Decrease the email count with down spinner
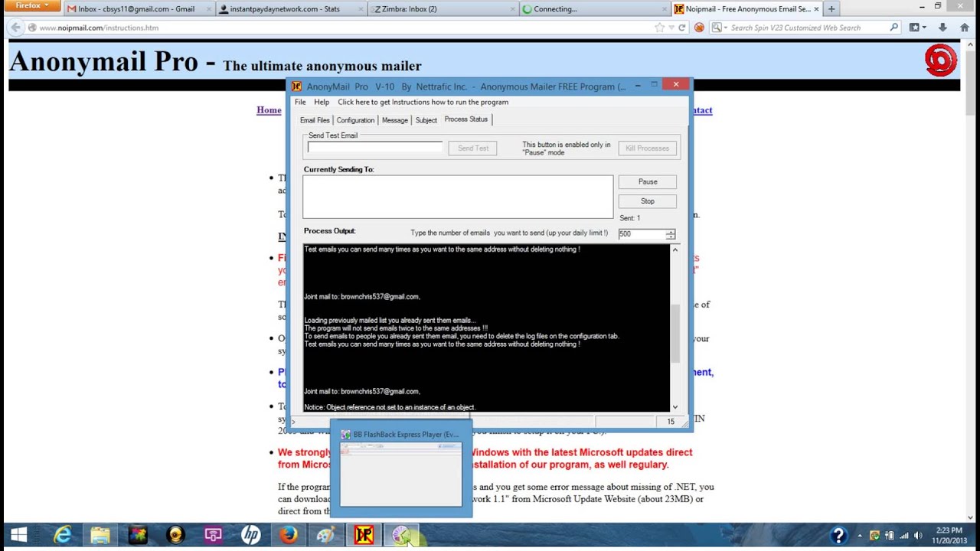Viewport: 980px width, 551px height. (671, 237)
